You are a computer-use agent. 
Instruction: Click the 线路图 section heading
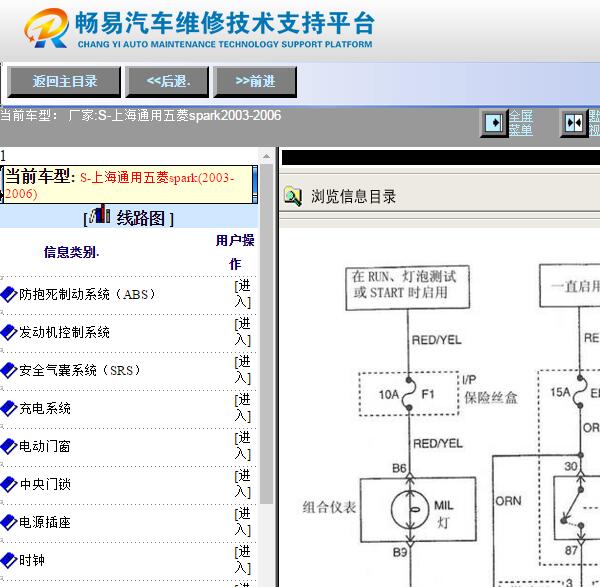tap(141, 218)
